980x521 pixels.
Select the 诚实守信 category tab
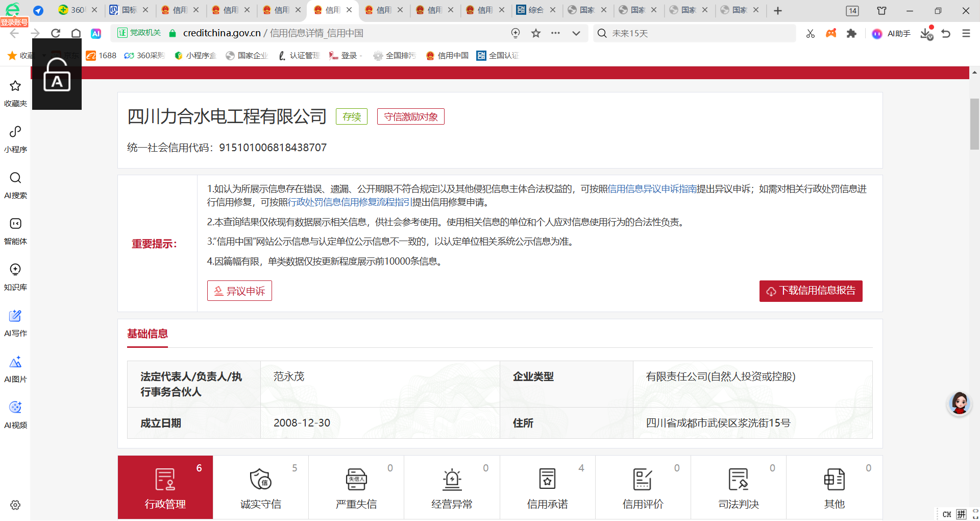pyautogui.click(x=260, y=487)
